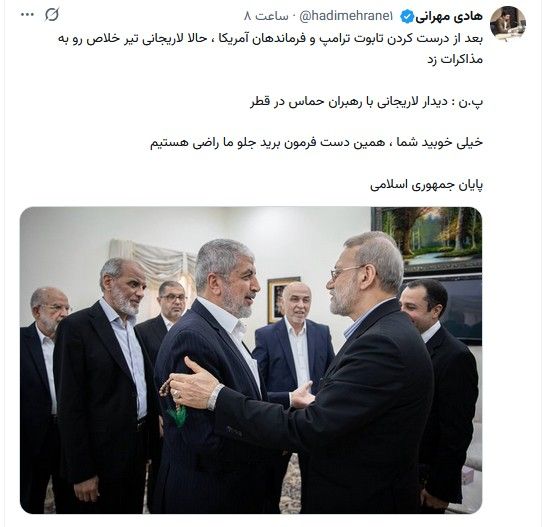Click the Grok explain-post icon
This screenshot has width=549, height=527.
52,15
